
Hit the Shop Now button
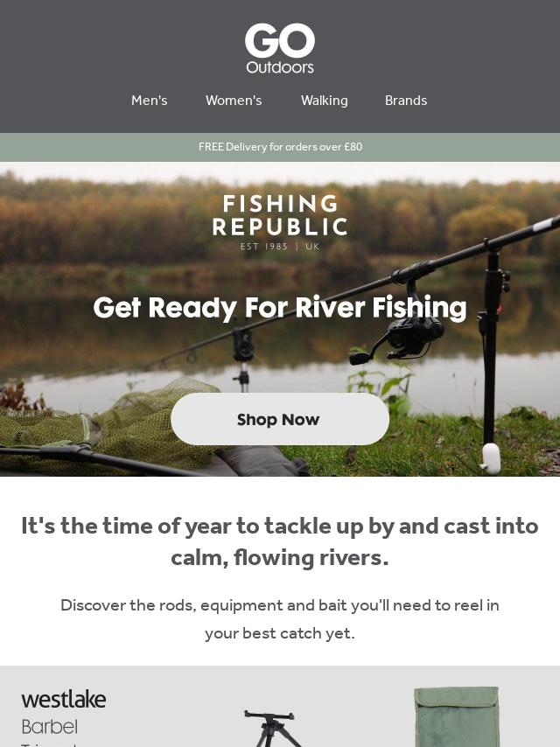pyautogui.click(x=280, y=419)
